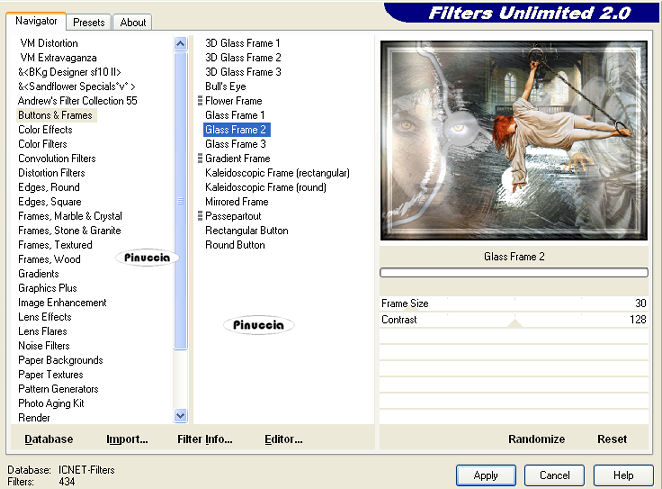Select Frames, Stone & Granite category
This screenshot has width=662, height=489.
[x=70, y=230]
